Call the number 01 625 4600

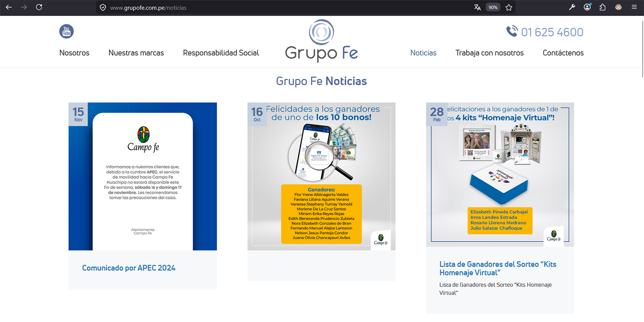pyautogui.click(x=552, y=32)
